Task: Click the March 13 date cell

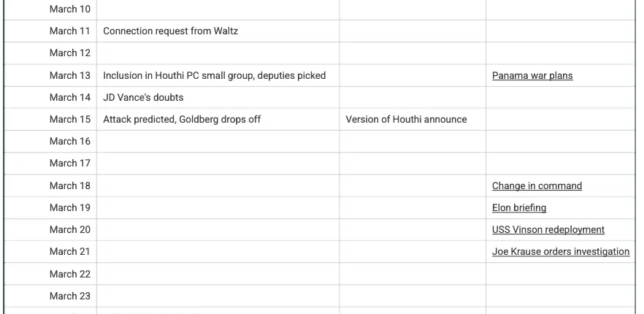Action: click(50, 76)
